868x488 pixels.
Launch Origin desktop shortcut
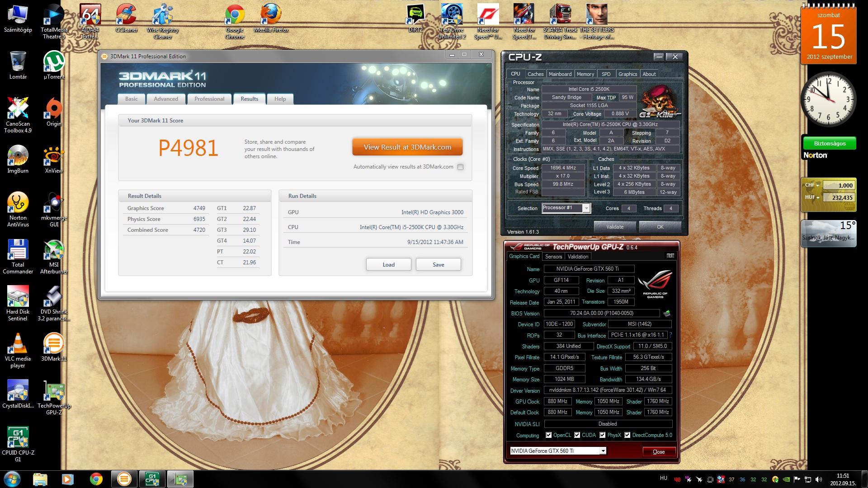click(x=54, y=113)
